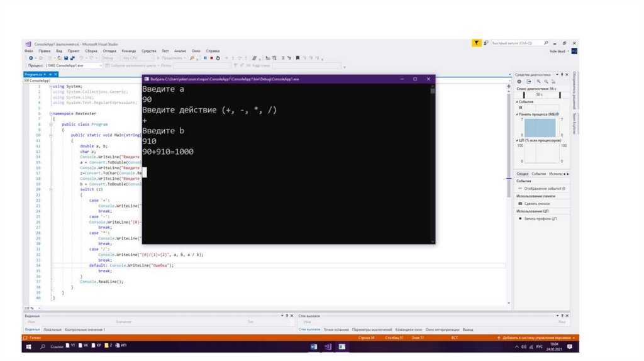Click Сделать снимок link
Image resolution: width=644 pixels, height=361 pixels.
[x=537, y=204]
